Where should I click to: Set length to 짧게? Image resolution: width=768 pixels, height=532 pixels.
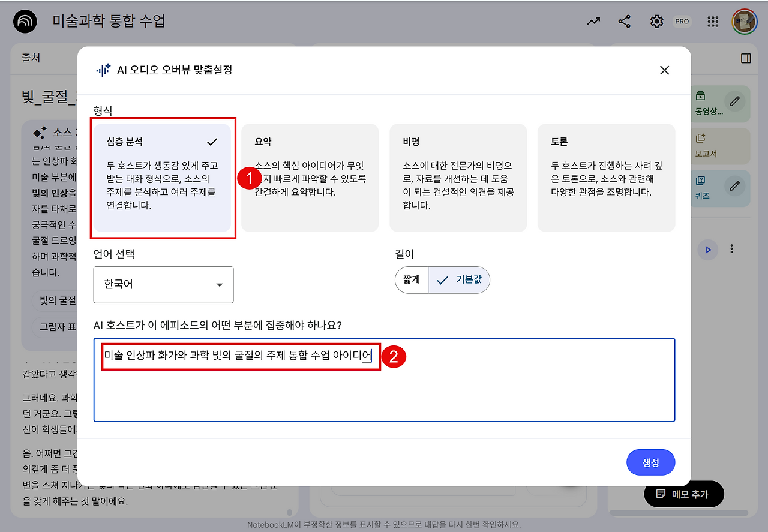click(x=412, y=280)
